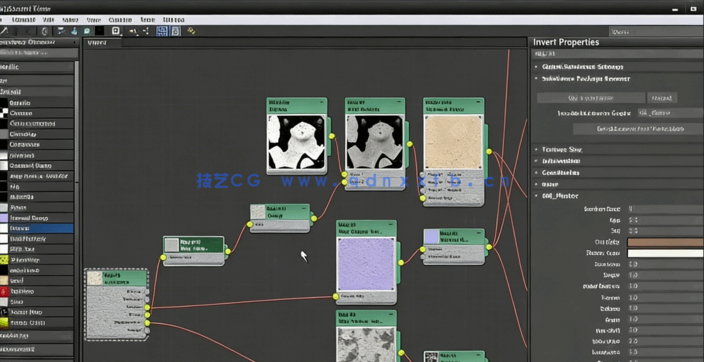The height and width of the screenshot is (362, 704).
Task: Select the library row with the tan thumbnail
Action: [37, 280]
